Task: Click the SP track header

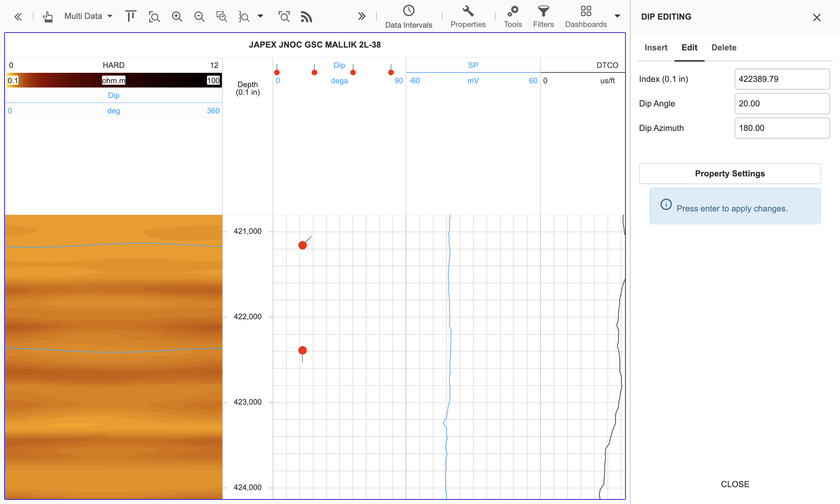Action: pyautogui.click(x=473, y=73)
